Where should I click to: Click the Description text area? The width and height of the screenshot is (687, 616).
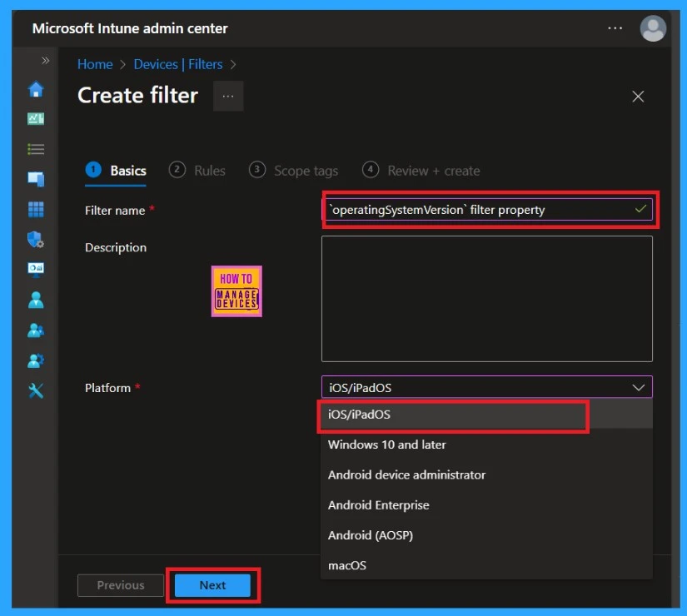point(487,299)
